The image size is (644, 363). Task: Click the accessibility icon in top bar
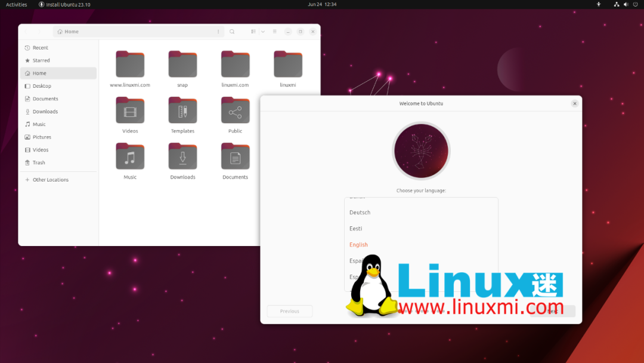[599, 5]
